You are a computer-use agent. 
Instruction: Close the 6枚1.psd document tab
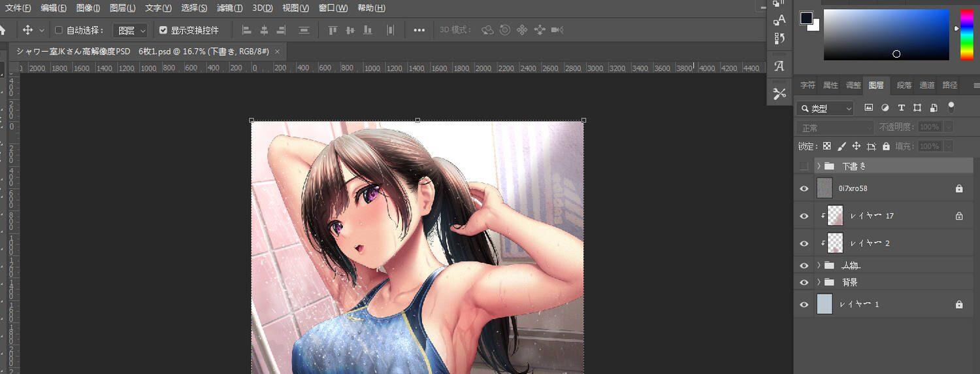277,51
